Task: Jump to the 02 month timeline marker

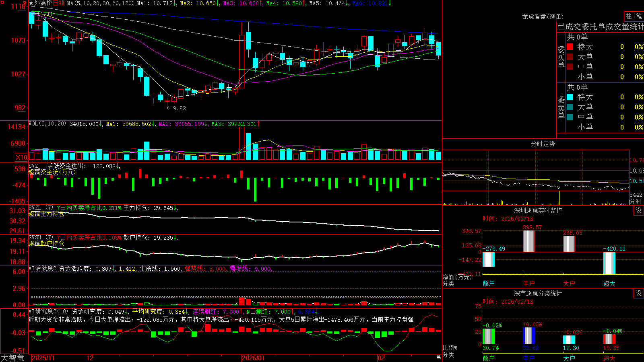Action: click(x=381, y=358)
